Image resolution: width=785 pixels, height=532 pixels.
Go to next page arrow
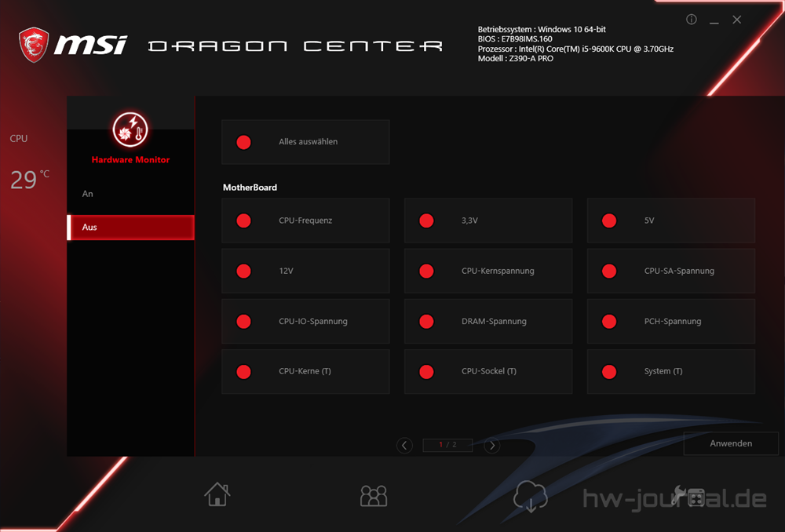tap(491, 445)
